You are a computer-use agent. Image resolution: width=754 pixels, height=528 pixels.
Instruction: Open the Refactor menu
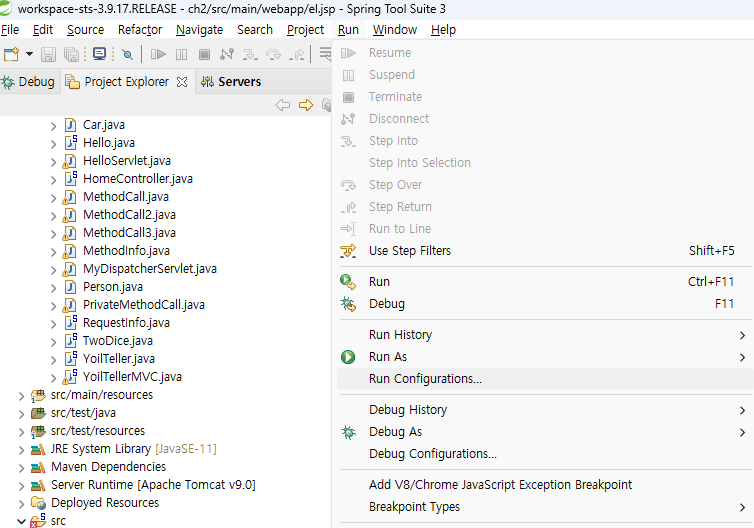(x=140, y=30)
